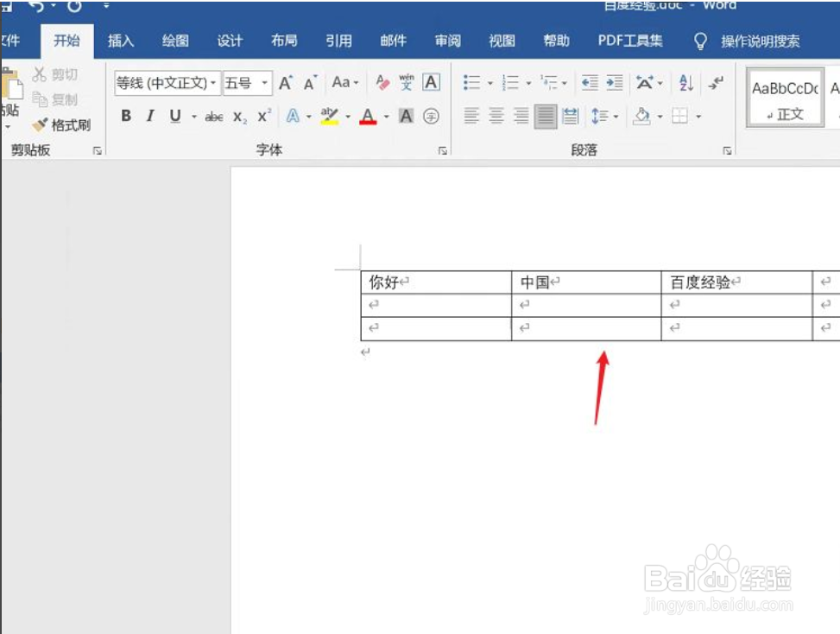
Task: Expand the 字体 group dialog launcher
Action: pos(442,149)
